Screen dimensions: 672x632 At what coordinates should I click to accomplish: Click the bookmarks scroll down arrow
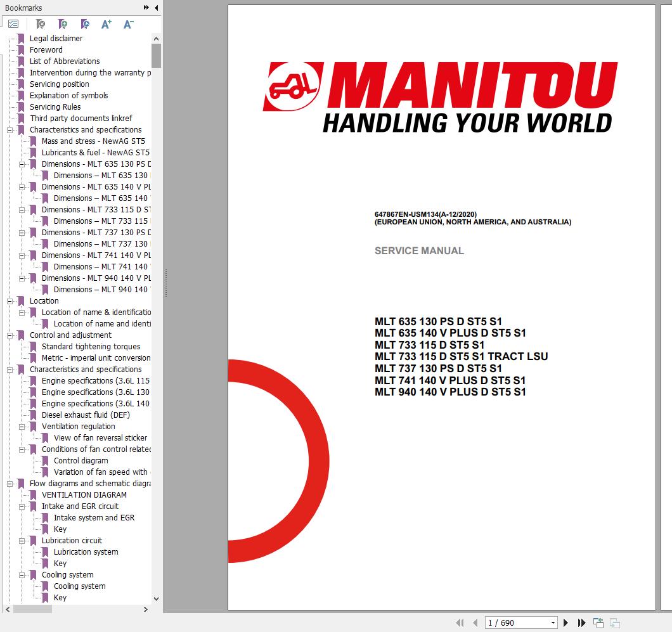(x=156, y=598)
